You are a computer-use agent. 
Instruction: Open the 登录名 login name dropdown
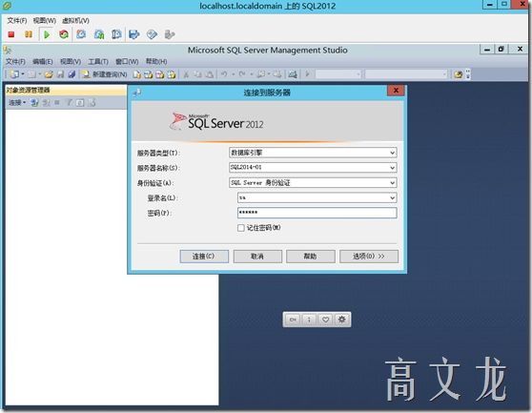click(x=392, y=197)
